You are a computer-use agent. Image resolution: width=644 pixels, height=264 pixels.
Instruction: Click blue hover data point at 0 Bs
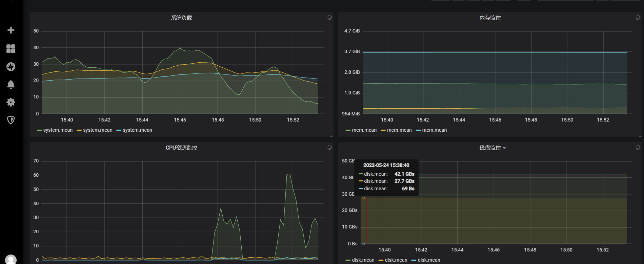[x=364, y=244]
